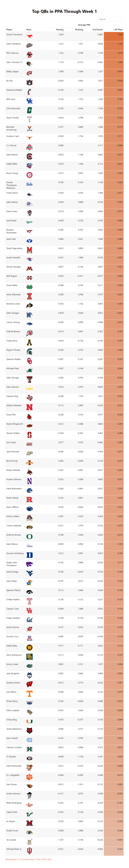129x868 pixels.
Task: Click the Oklahoma logo next to Spencer Rattler
Action: pos(30,361)
